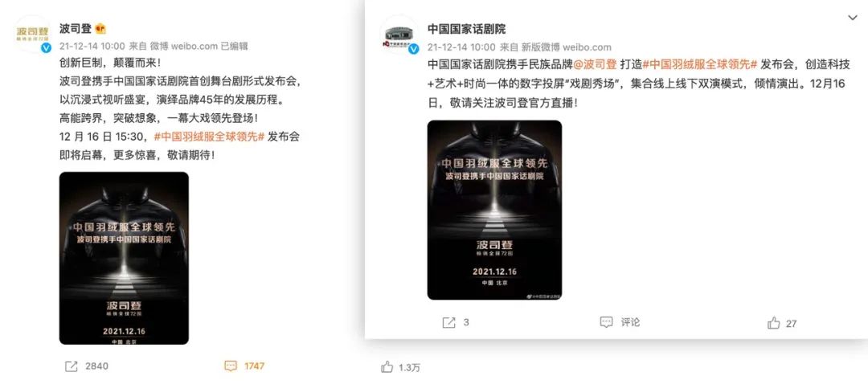Open hashtag #中国羽绒服全球领先# in Bosideng post
Viewport: 868px width, 384px height.
click(x=209, y=136)
